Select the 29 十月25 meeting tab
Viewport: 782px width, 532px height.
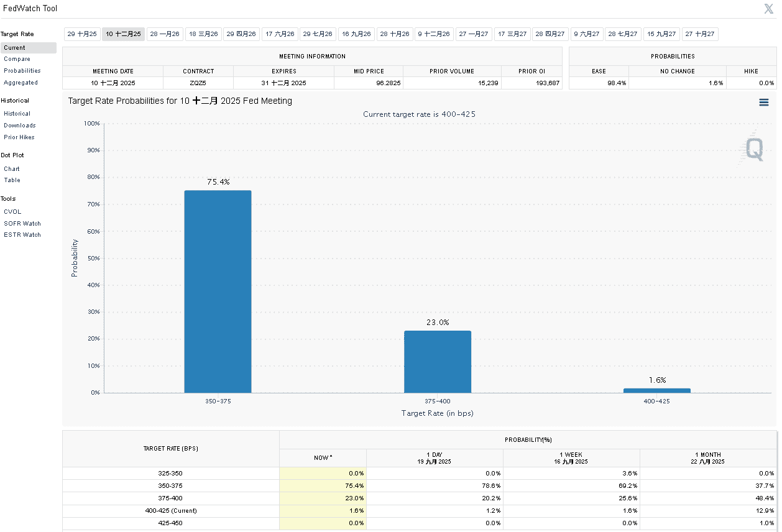click(82, 34)
